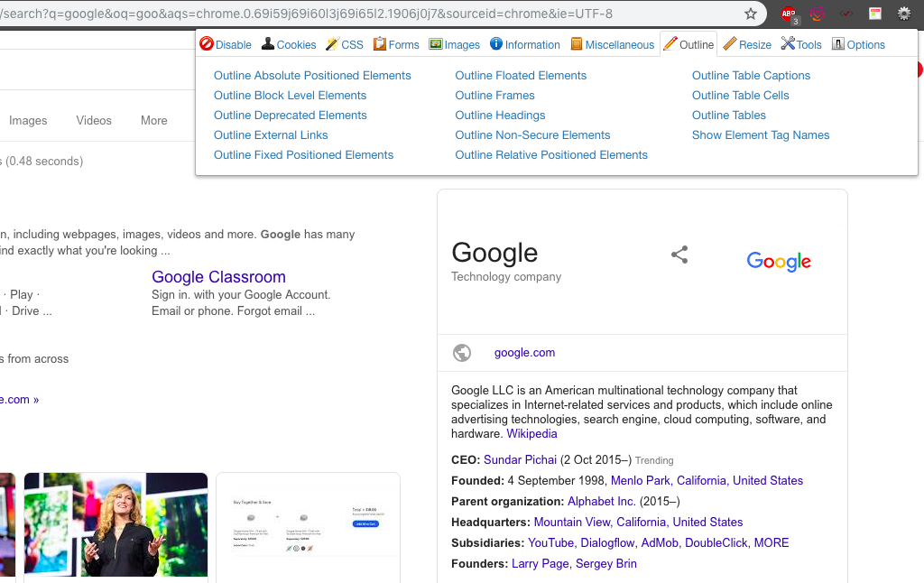924x583 pixels.
Task: Switch to Cookies tab
Action: 289,44
